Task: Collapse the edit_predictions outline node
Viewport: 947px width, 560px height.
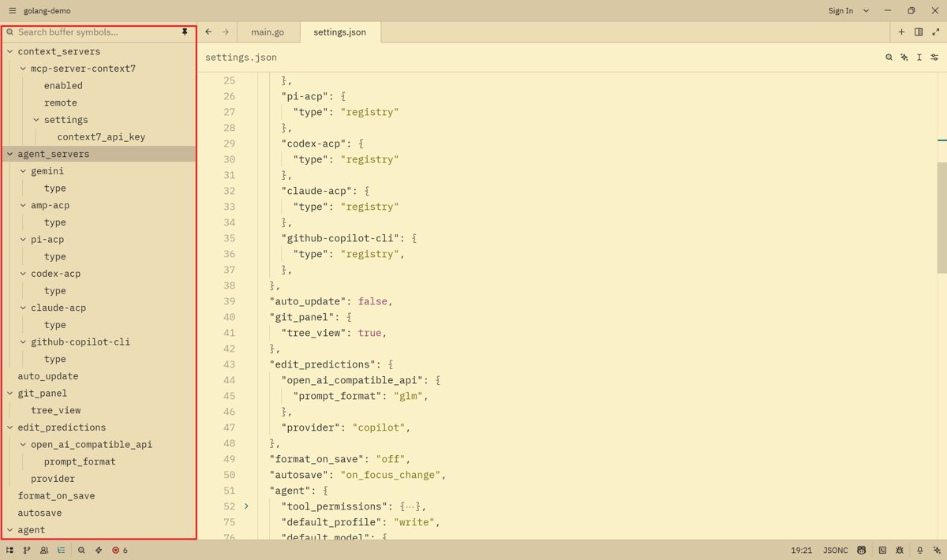Action: [9, 427]
